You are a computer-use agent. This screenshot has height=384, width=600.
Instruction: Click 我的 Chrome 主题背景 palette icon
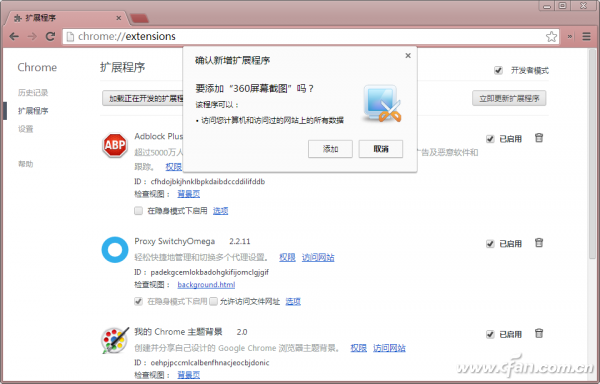click(115, 340)
